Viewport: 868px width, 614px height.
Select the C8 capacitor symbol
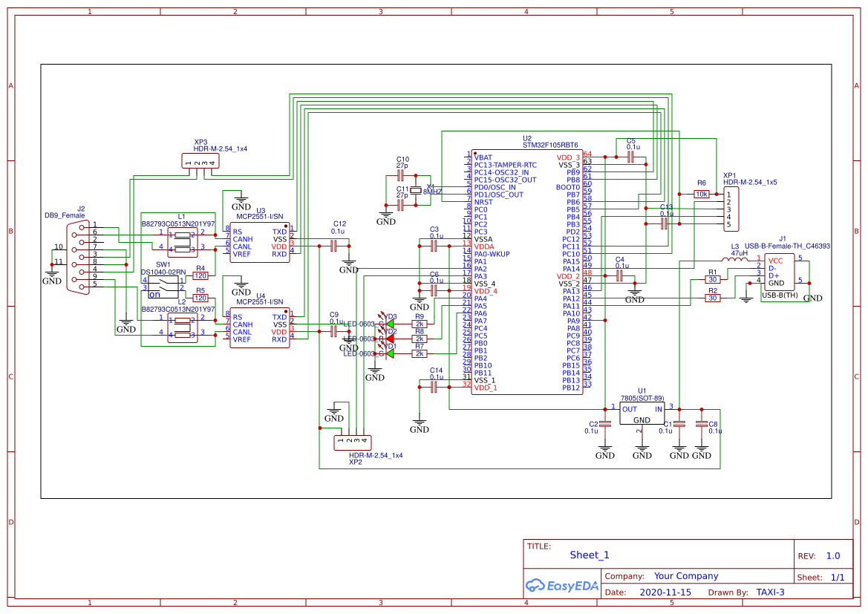[x=702, y=424]
